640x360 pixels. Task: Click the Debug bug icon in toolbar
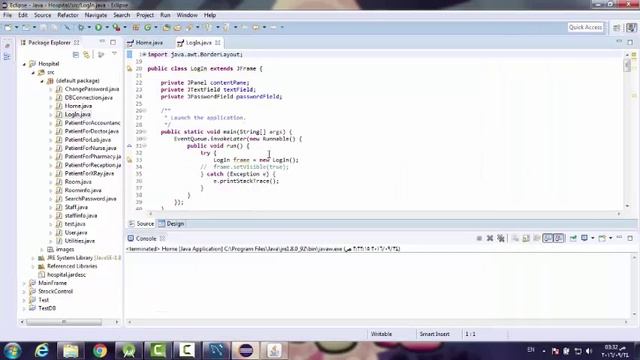coord(81,27)
